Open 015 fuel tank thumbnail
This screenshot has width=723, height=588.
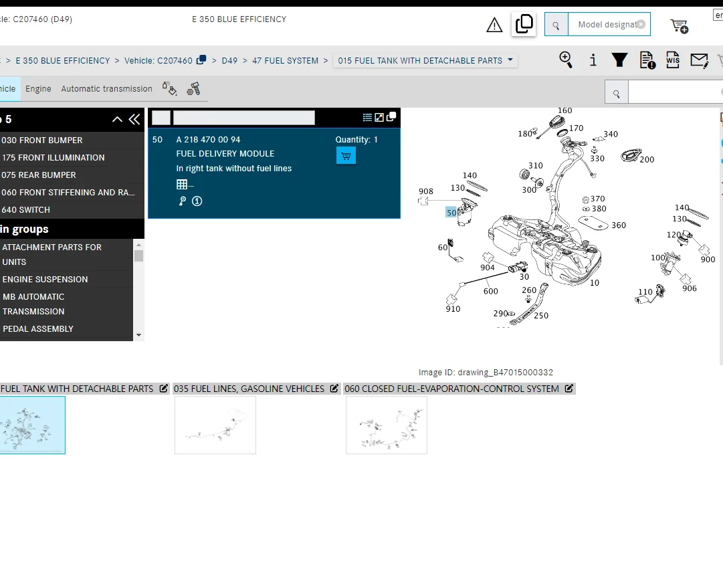pos(32,425)
